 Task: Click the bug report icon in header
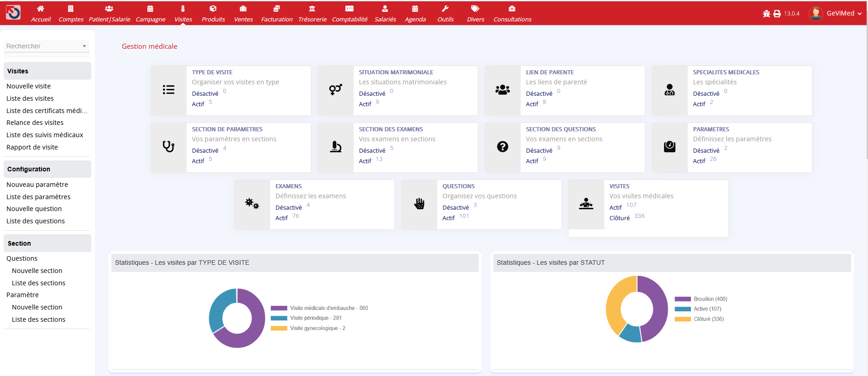click(766, 14)
